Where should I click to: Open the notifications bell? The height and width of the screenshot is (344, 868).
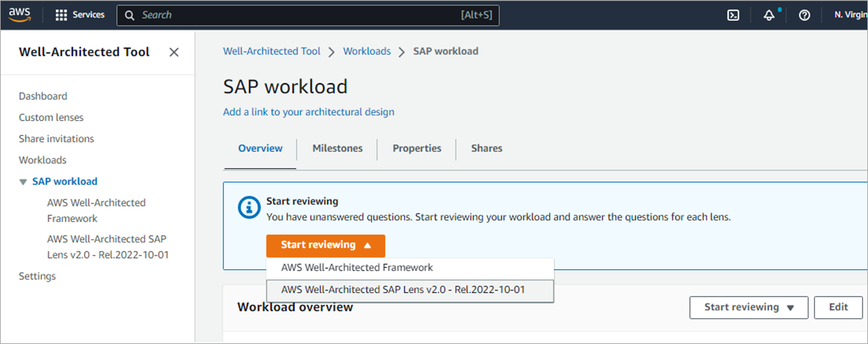pos(769,15)
